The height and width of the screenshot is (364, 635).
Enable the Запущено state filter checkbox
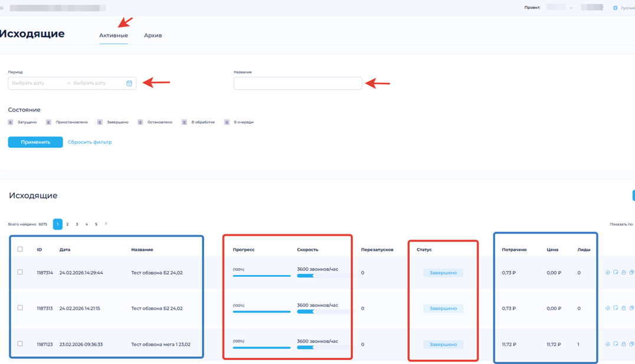[x=11, y=123]
